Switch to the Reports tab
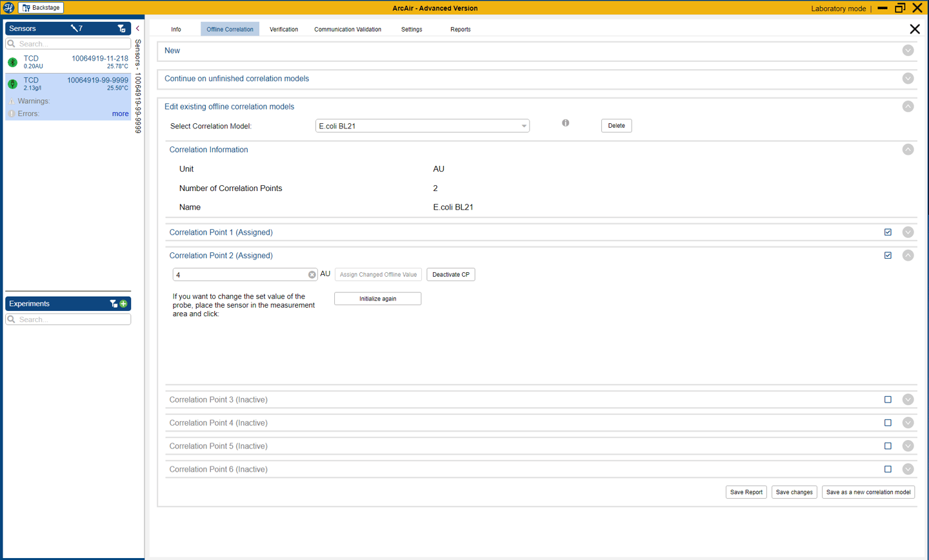This screenshot has width=929, height=560. coord(461,29)
